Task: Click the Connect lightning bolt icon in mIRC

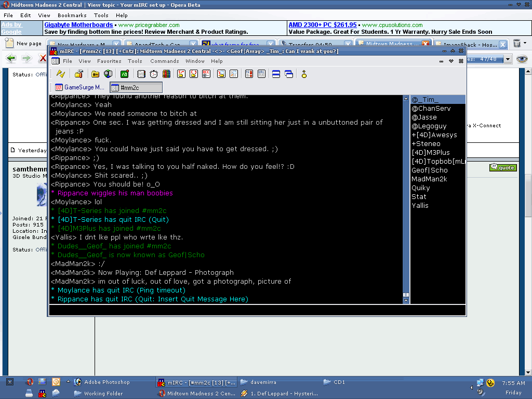Action: (61, 74)
